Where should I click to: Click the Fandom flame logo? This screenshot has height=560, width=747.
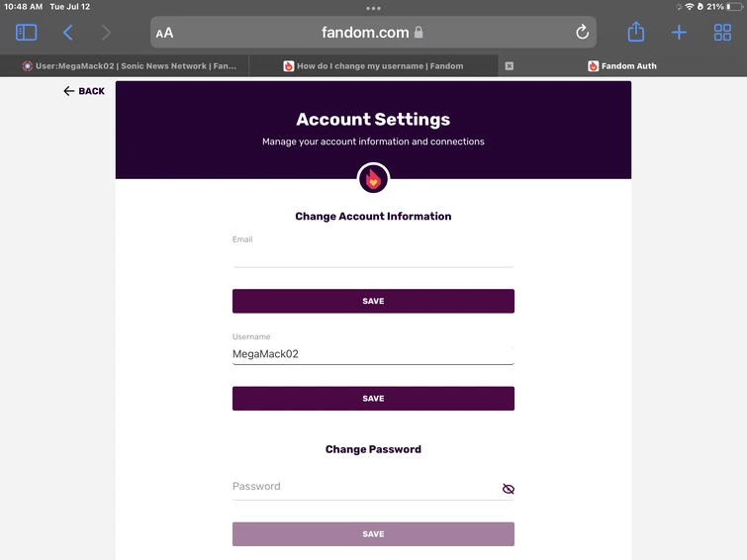[x=373, y=179]
